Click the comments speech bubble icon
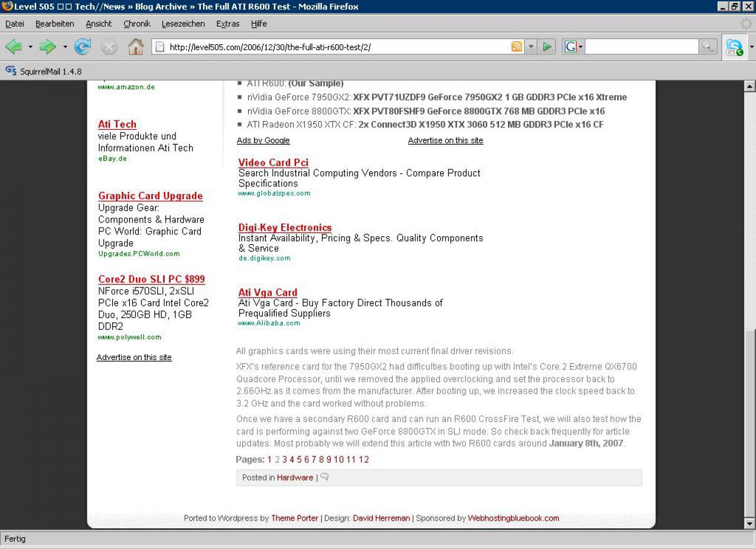Image resolution: width=756 pixels, height=549 pixels. [x=324, y=477]
